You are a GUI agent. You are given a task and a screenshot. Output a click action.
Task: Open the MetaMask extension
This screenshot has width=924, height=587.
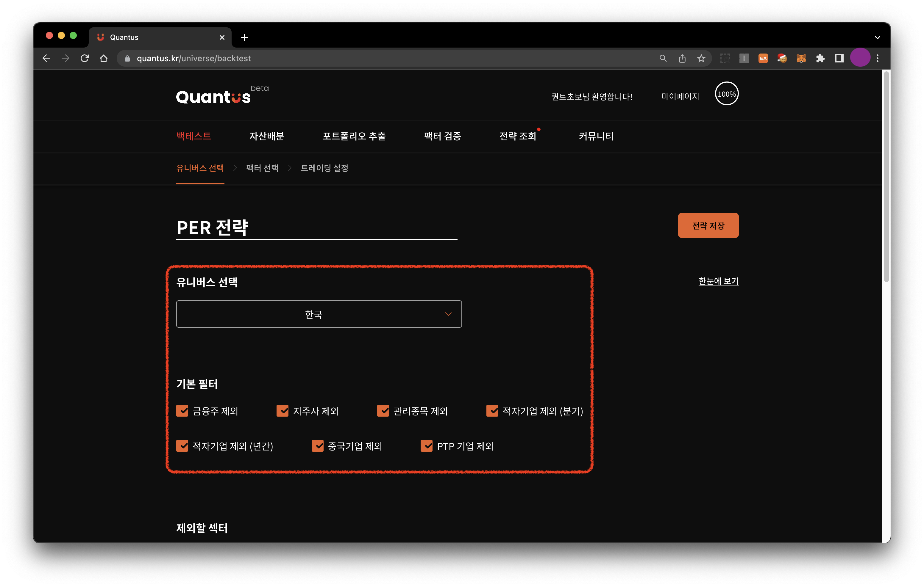click(x=801, y=58)
